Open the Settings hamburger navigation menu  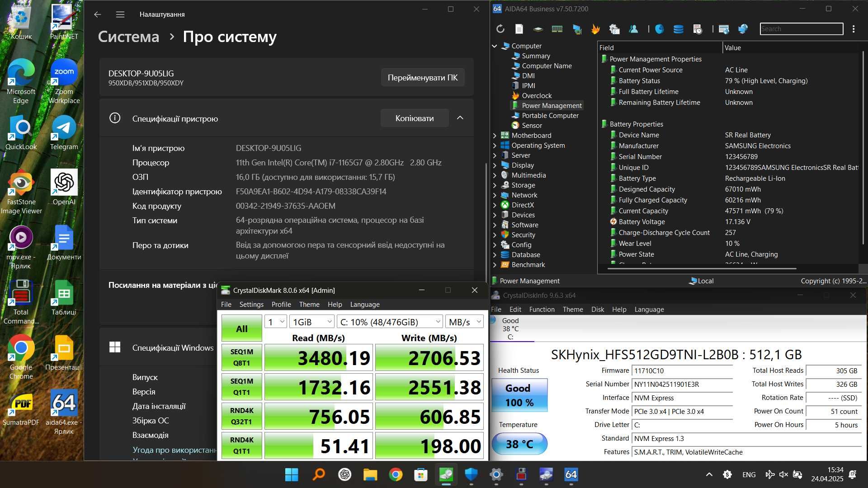pyautogui.click(x=120, y=14)
